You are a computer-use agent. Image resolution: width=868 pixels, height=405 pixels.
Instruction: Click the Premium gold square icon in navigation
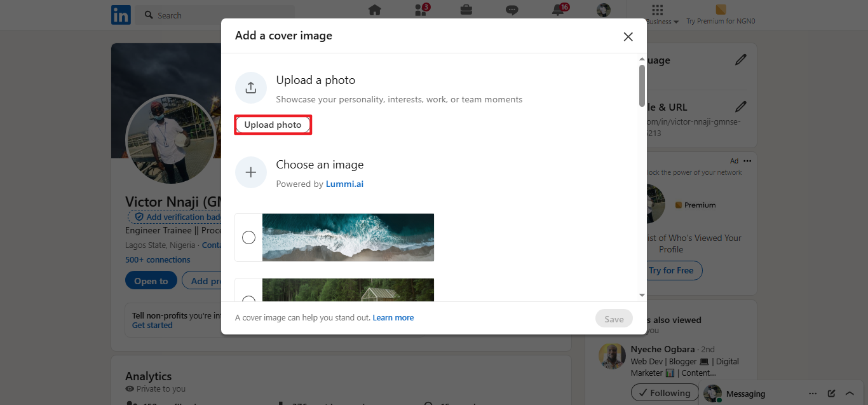721,10
